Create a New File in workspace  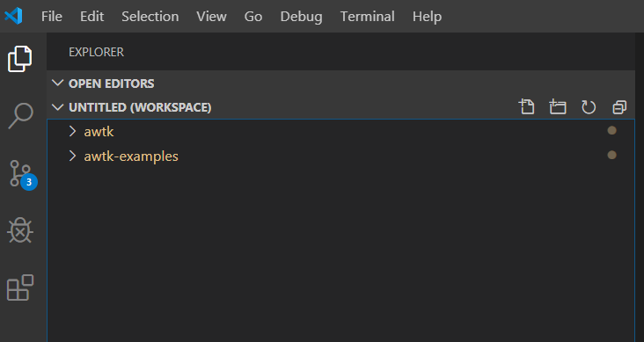526,107
